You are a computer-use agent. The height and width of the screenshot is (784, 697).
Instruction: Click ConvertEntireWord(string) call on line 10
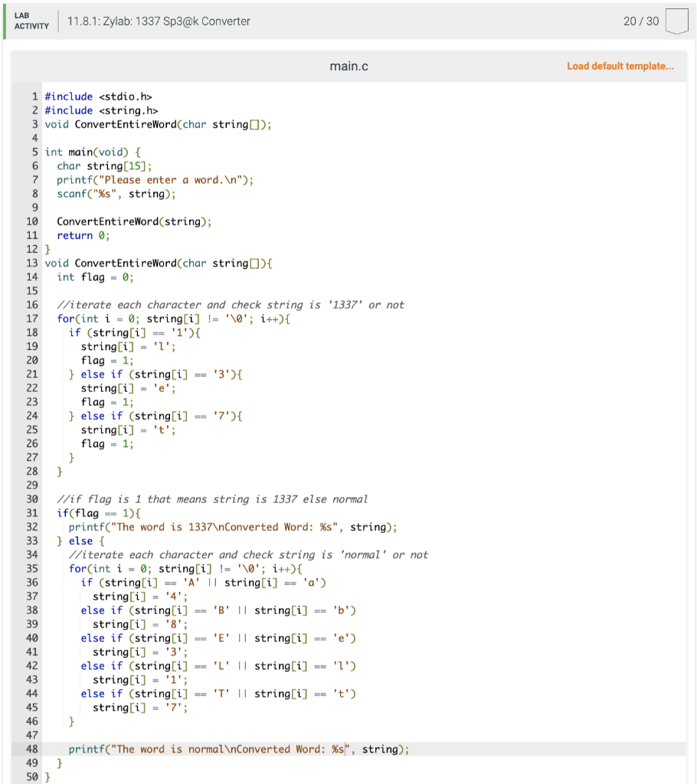[x=134, y=221]
